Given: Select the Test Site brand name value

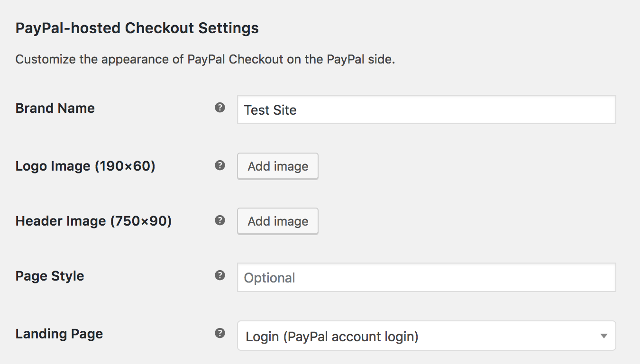Looking at the screenshot, I should pyautogui.click(x=270, y=110).
